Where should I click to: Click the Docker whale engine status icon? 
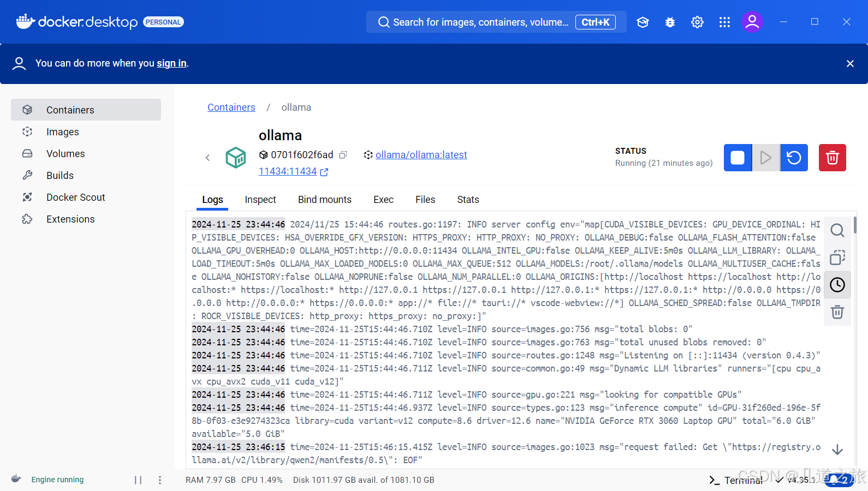click(16, 479)
